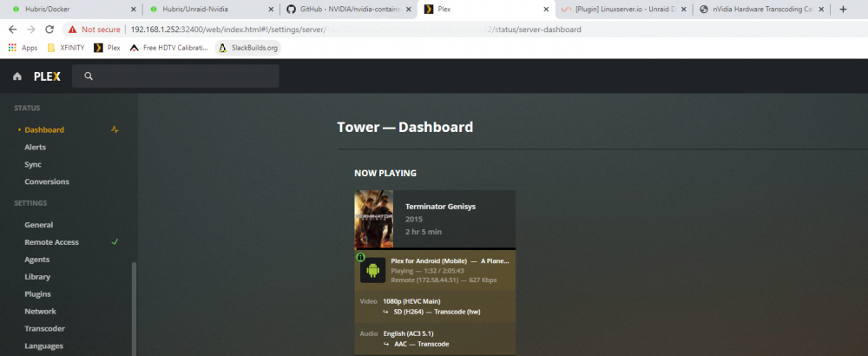Reload the current Plex page
Viewport: 868px width, 356px height.
point(49,30)
